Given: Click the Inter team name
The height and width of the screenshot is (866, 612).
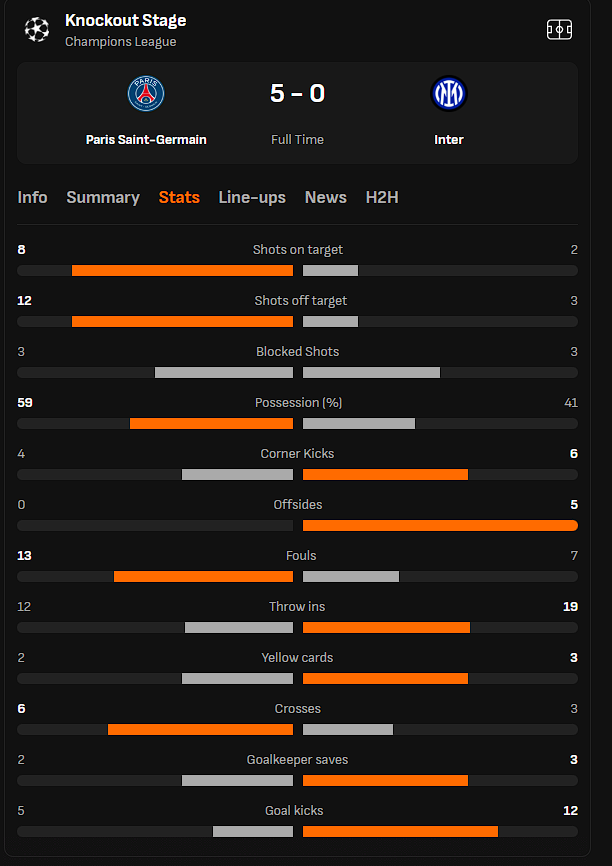Looking at the screenshot, I should (x=449, y=140).
